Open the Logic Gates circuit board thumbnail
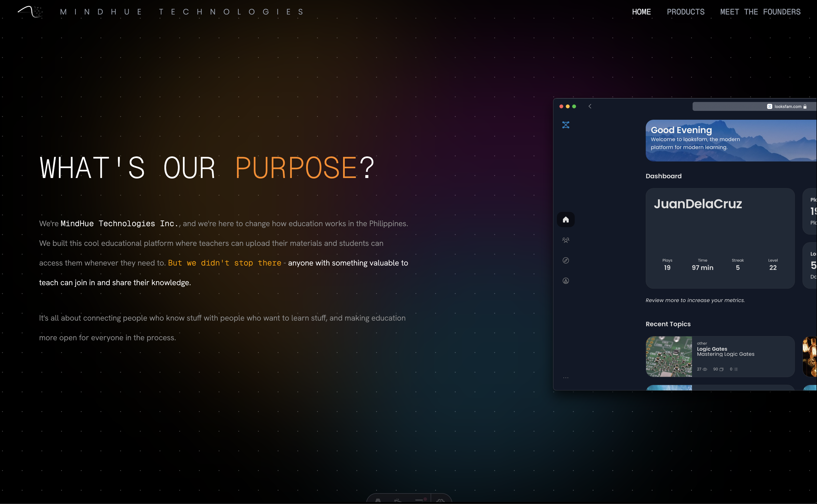 click(x=669, y=357)
